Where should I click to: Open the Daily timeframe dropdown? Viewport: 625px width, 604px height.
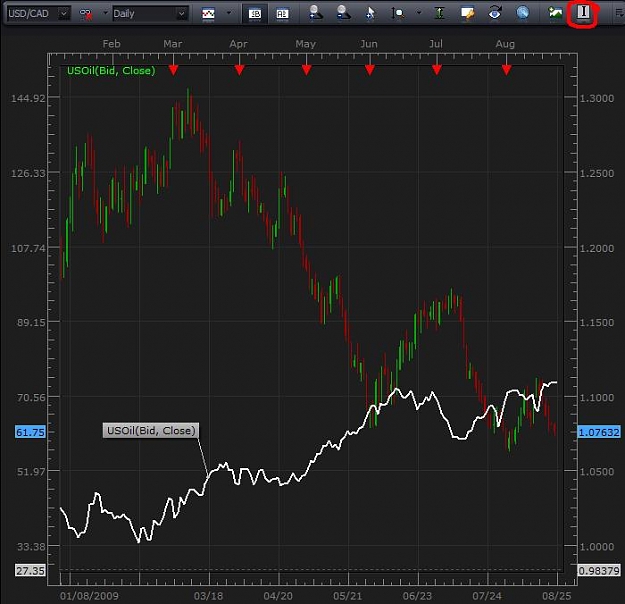(181, 14)
